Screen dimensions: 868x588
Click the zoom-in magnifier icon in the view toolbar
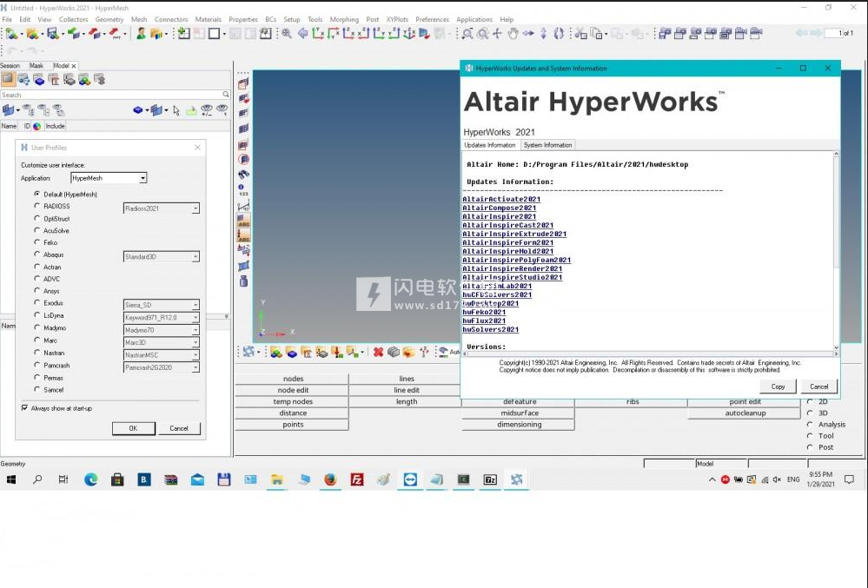[287, 34]
